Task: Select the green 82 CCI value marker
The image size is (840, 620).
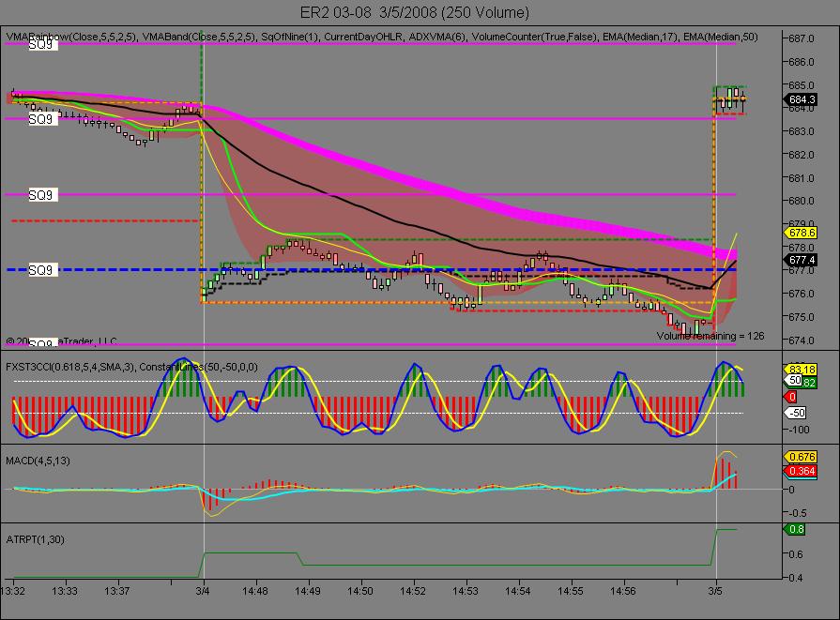Action: pos(809,383)
